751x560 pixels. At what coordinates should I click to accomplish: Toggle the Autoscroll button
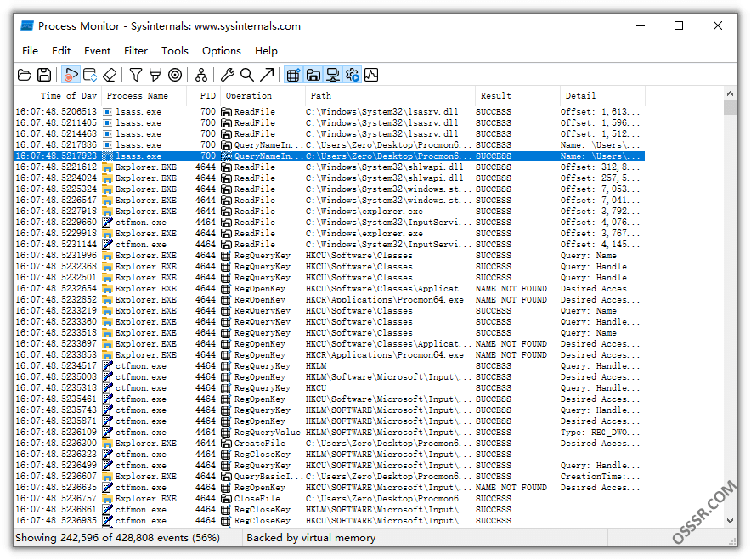(x=89, y=75)
